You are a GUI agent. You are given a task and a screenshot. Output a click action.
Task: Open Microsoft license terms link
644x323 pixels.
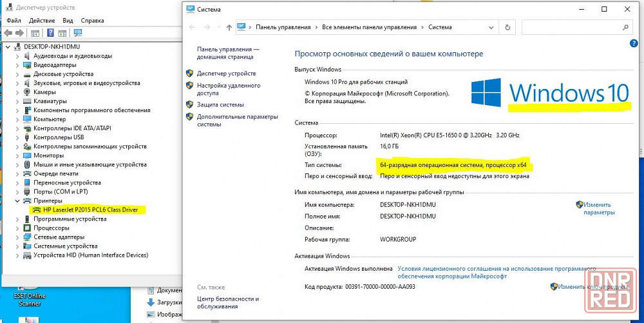pyautogui.click(x=497, y=273)
